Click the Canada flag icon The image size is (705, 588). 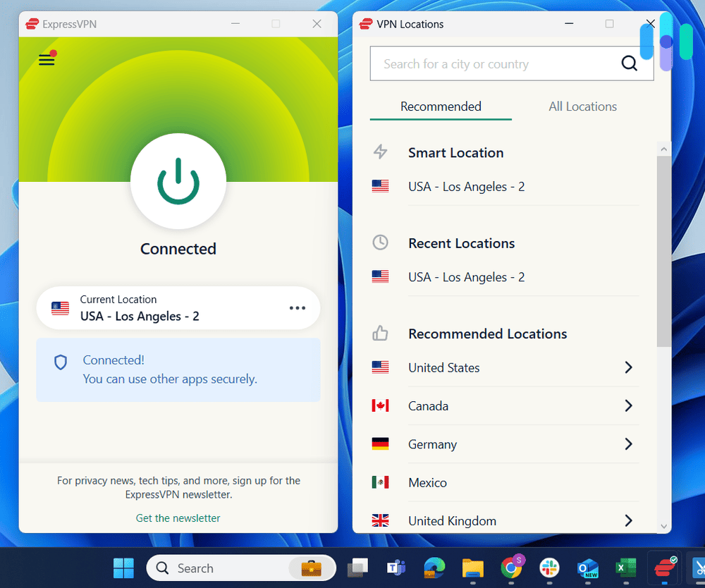click(x=381, y=405)
